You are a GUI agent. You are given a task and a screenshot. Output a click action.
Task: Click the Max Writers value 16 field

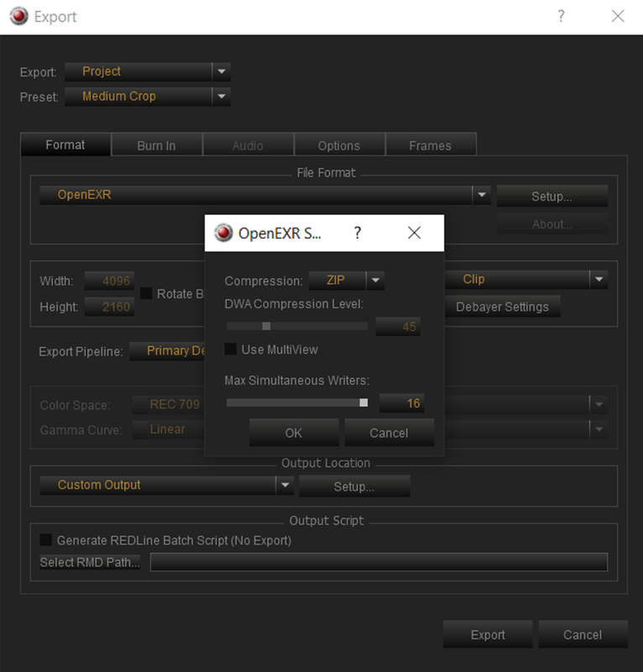click(402, 403)
